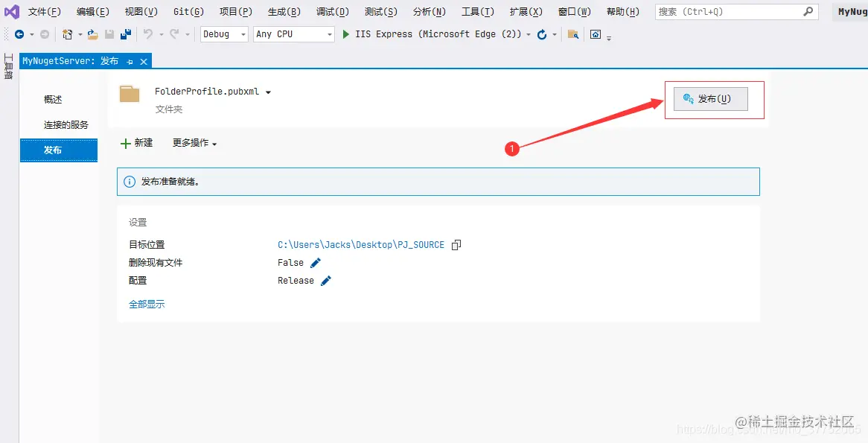Open the 分析(N) menu

pyautogui.click(x=430, y=12)
